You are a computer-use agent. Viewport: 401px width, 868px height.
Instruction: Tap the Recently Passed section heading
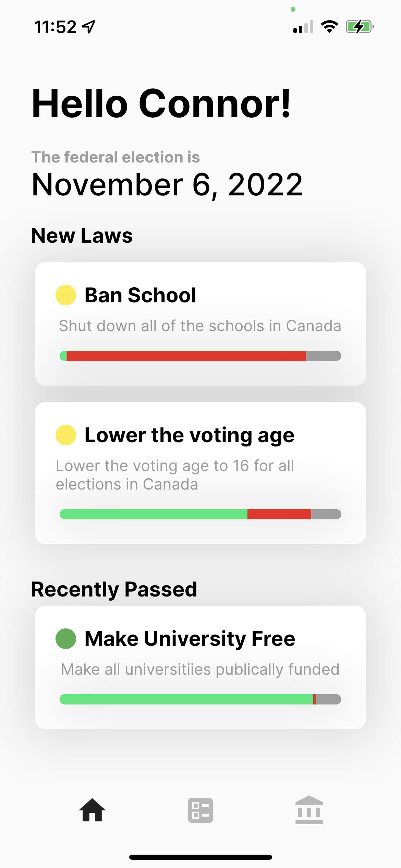pyautogui.click(x=114, y=590)
